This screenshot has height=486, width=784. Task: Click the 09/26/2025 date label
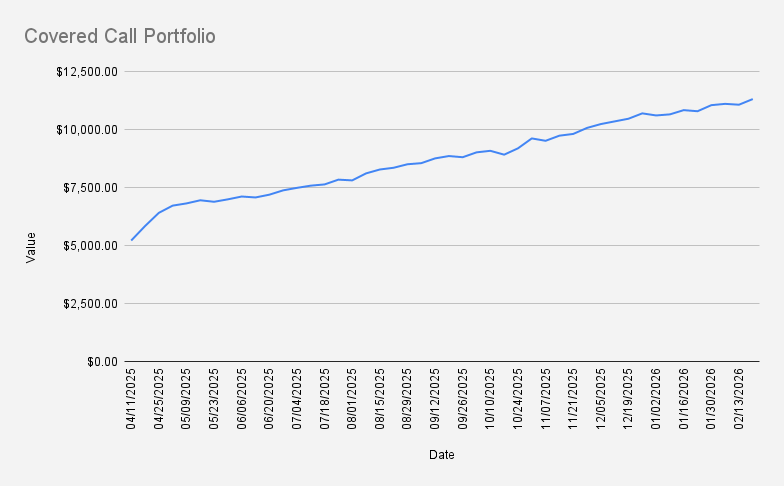tap(463, 399)
